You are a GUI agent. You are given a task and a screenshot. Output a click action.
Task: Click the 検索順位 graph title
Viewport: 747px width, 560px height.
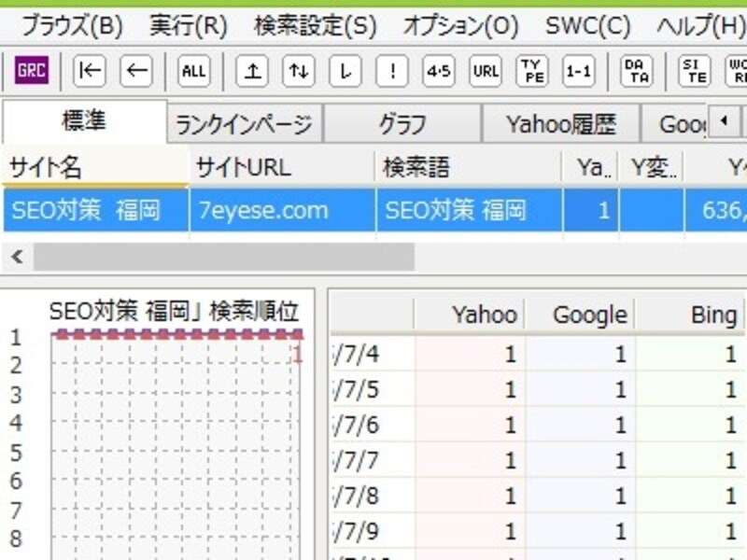pos(174,311)
